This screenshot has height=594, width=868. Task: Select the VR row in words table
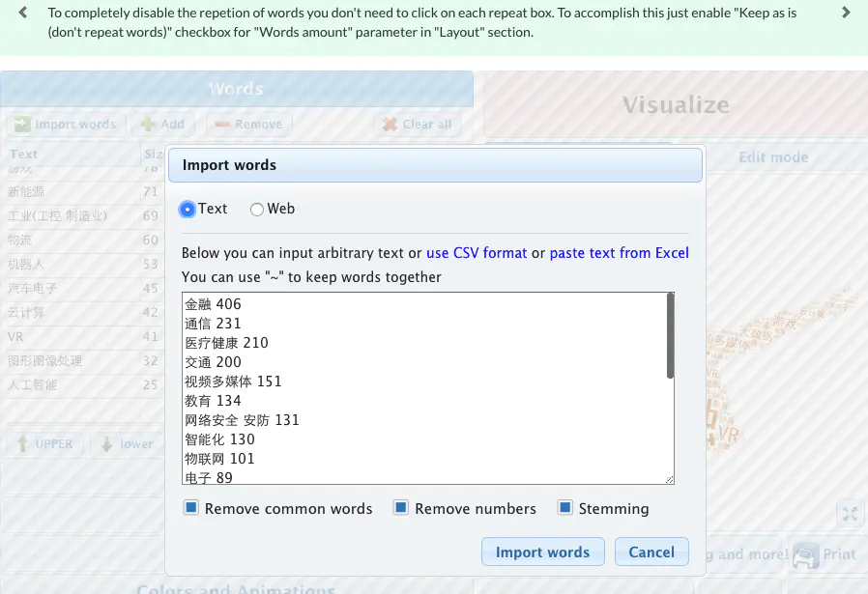pos(82,337)
